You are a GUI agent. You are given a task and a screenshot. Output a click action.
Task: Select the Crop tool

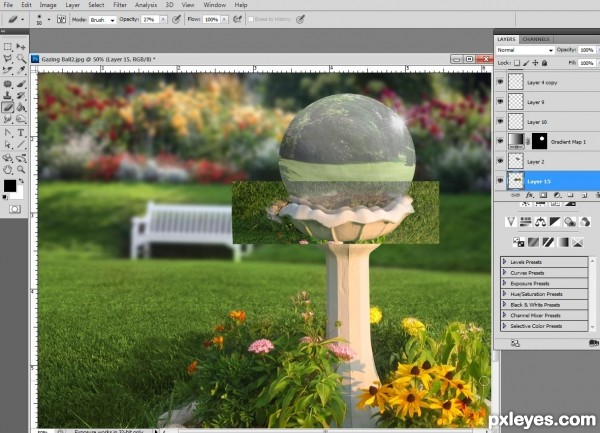click(x=8, y=70)
